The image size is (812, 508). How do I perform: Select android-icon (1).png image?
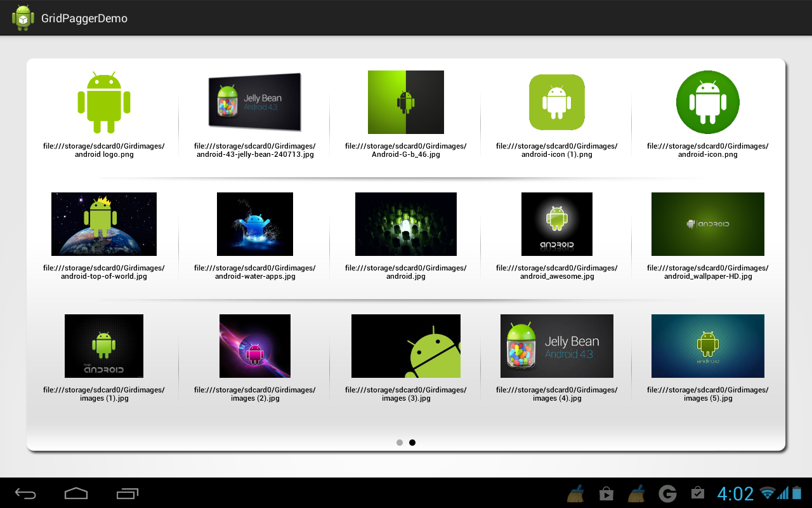[557, 102]
